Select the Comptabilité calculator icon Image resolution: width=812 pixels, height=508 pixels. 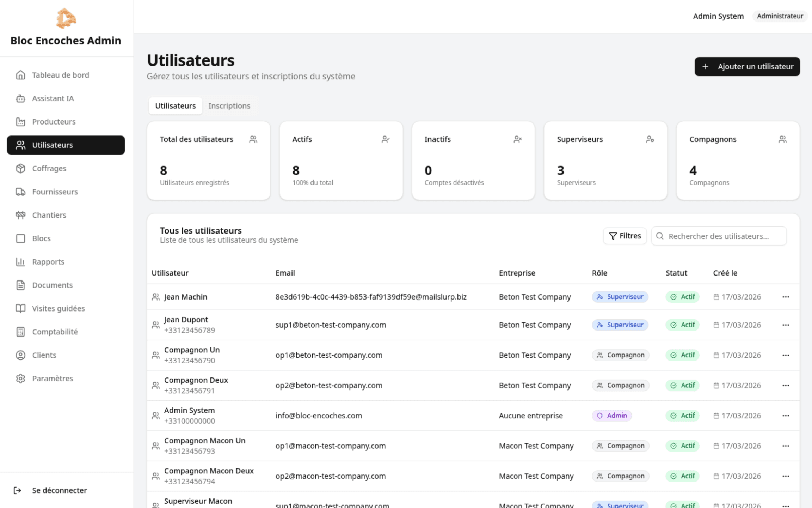(x=20, y=332)
